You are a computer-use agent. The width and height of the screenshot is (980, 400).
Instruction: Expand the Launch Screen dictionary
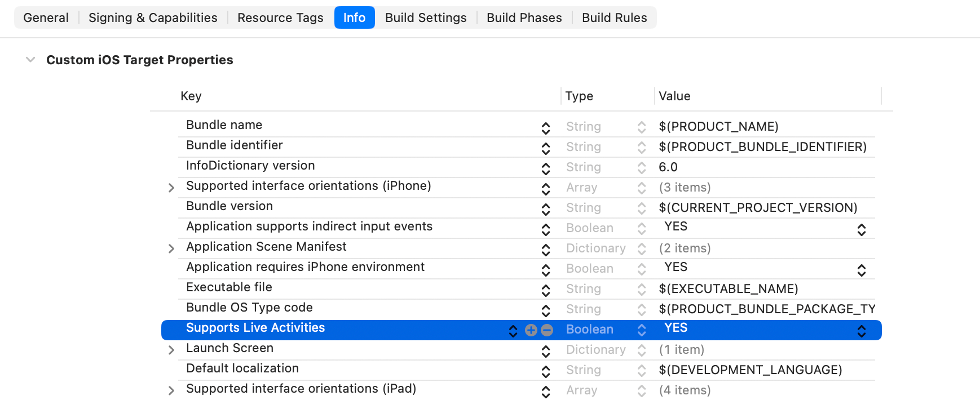[x=171, y=350]
